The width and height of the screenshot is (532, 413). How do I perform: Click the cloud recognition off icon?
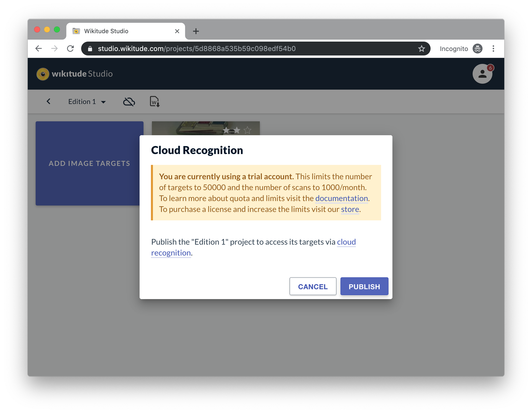[129, 102]
